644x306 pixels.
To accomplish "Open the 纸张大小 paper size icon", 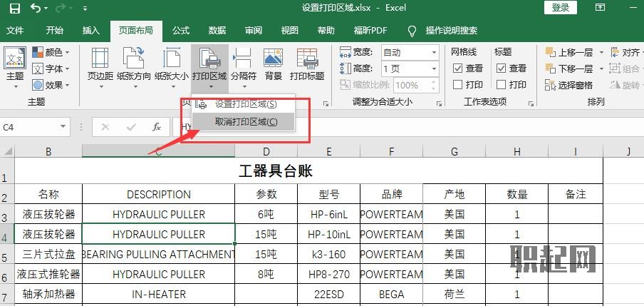I will point(172,58).
